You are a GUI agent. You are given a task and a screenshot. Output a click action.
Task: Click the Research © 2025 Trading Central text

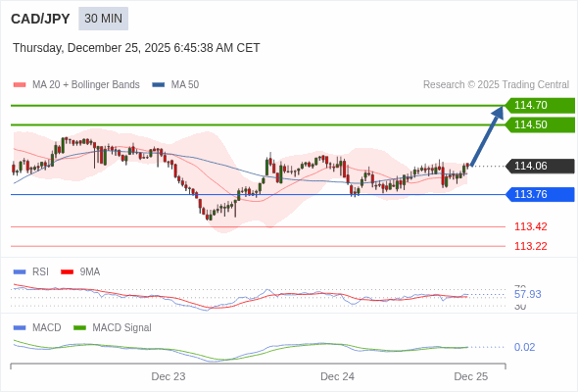pyautogui.click(x=496, y=85)
